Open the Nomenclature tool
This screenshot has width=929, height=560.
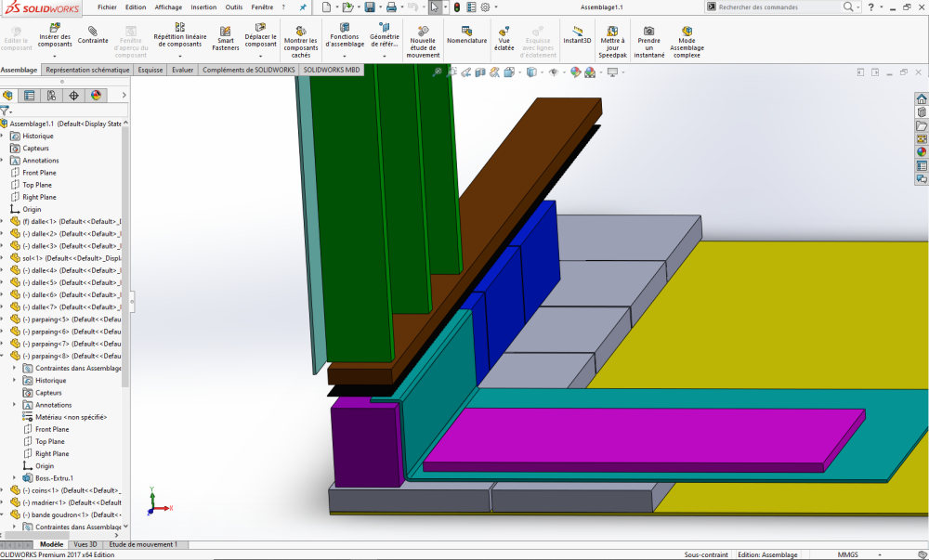(467, 34)
